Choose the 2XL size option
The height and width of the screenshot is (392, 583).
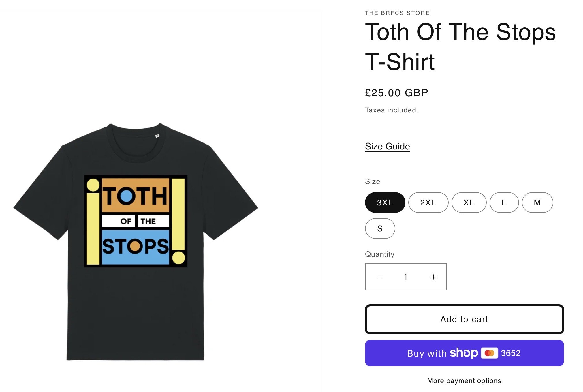click(x=428, y=202)
